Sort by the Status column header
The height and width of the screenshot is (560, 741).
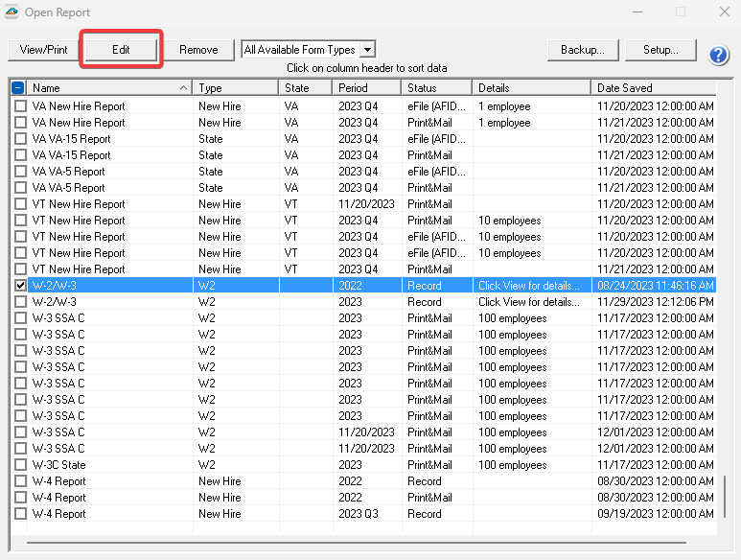click(x=437, y=88)
